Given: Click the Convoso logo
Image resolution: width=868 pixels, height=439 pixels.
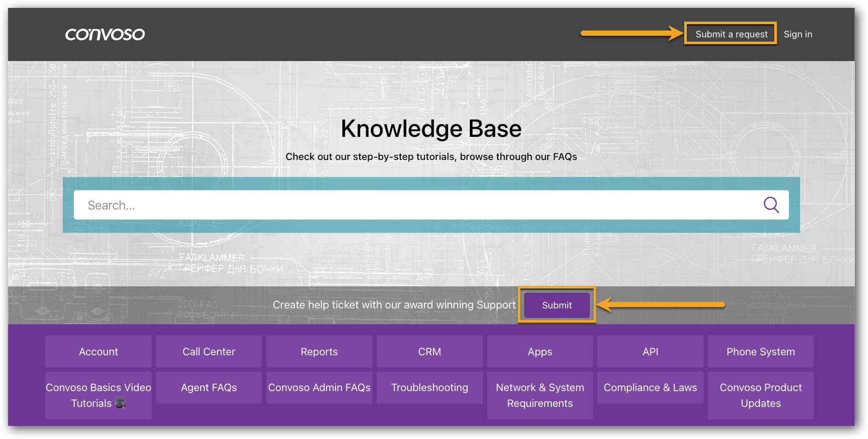Looking at the screenshot, I should point(105,34).
